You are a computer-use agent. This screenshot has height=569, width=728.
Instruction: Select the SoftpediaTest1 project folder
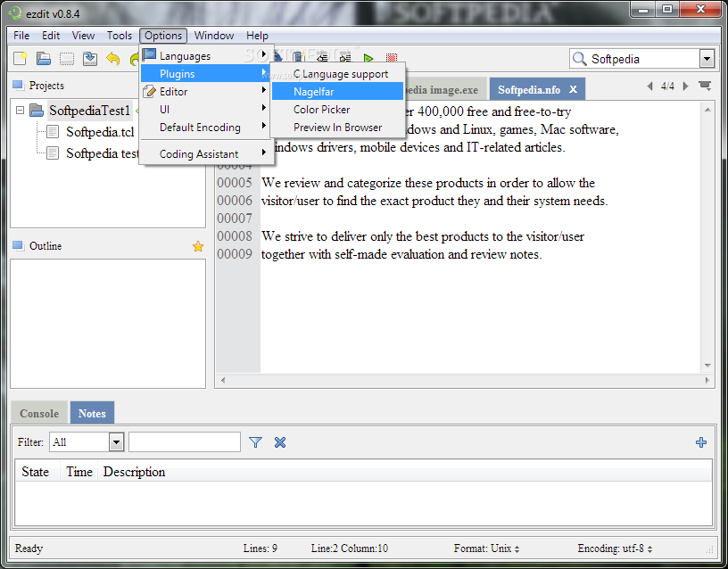tap(89, 111)
